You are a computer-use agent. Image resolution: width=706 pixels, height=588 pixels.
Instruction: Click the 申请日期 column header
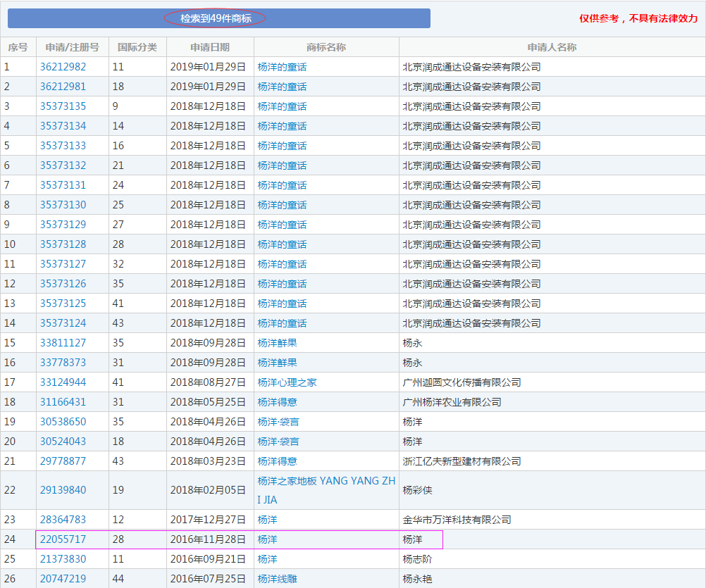click(x=210, y=47)
